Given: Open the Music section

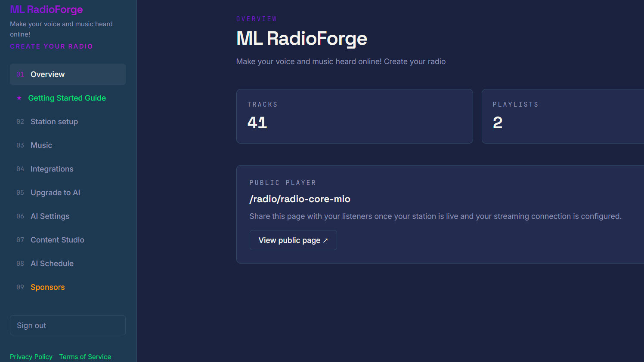Looking at the screenshot, I should (x=68, y=145).
